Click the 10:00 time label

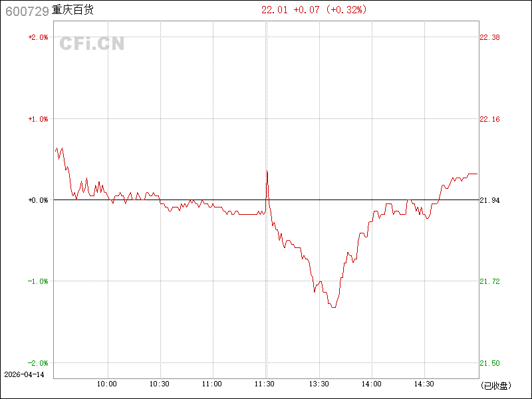[x=107, y=384]
